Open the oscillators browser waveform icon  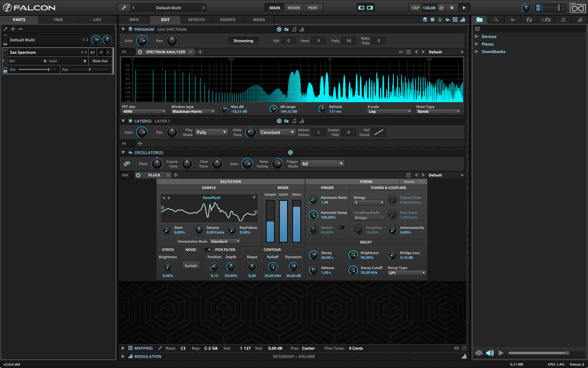pyautogui.click(x=513, y=20)
